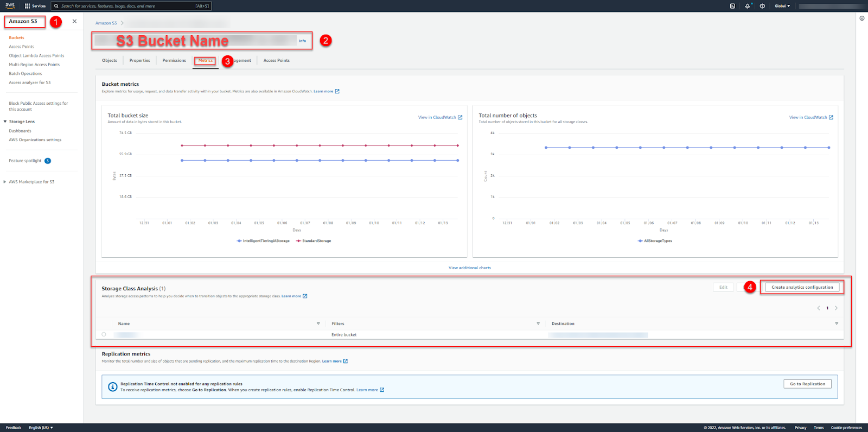Open the Services grid menu
The image size is (868, 432).
pos(35,6)
